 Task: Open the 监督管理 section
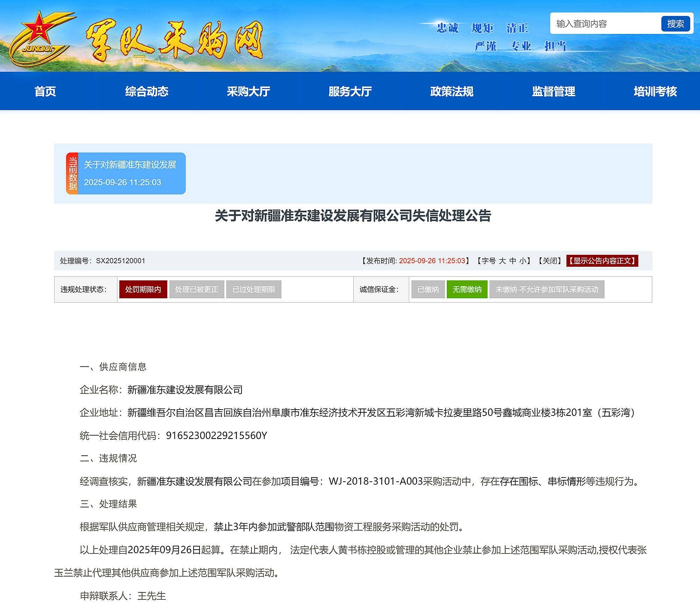(x=553, y=91)
